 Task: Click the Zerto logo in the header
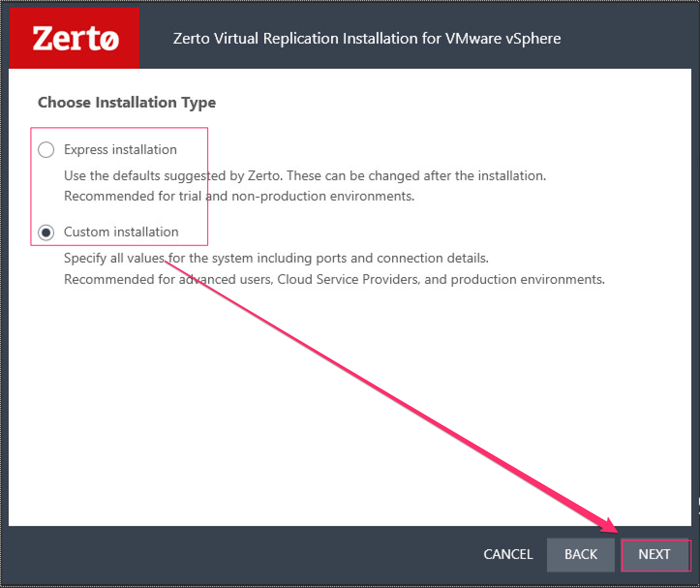pos(74,38)
